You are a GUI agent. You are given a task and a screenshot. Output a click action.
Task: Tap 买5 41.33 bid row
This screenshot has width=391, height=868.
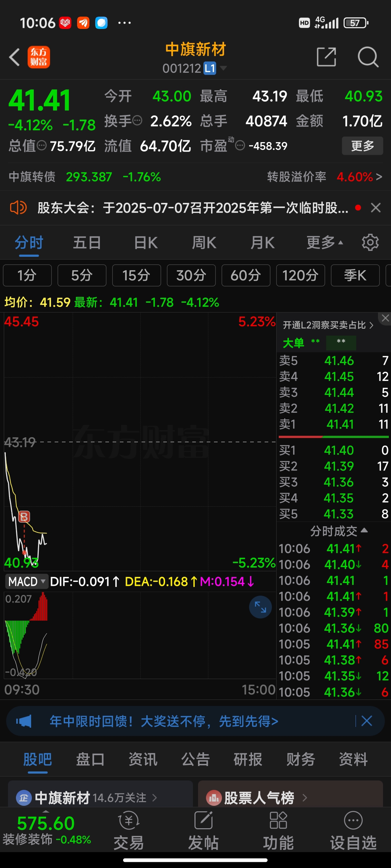[x=334, y=514]
